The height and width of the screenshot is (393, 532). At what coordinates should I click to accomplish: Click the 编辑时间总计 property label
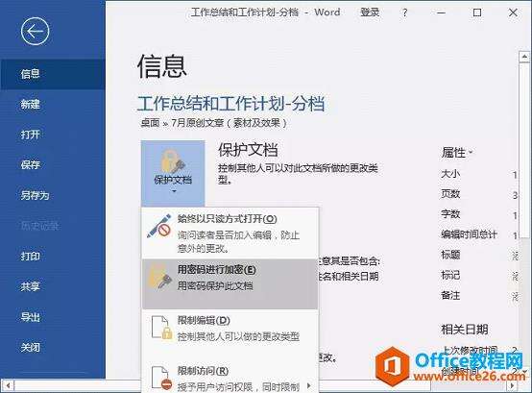[x=469, y=234]
